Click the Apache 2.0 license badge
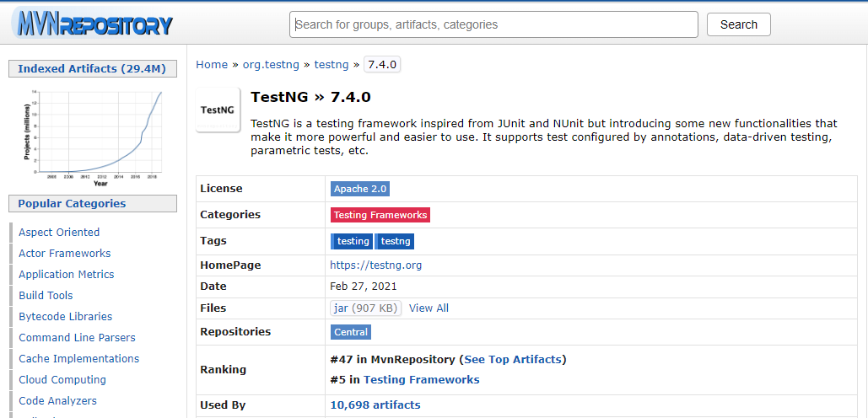This screenshot has height=418, width=868. click(360, 189)
